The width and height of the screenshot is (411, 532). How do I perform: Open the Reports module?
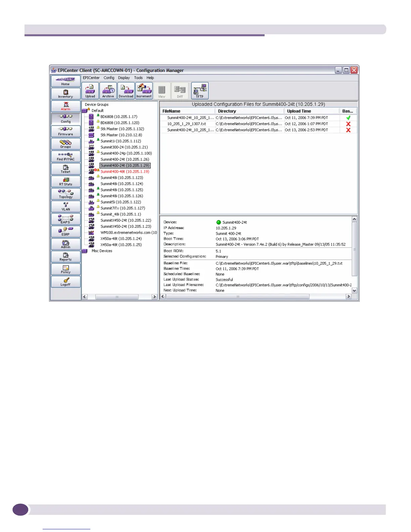(x=66, y=257)
